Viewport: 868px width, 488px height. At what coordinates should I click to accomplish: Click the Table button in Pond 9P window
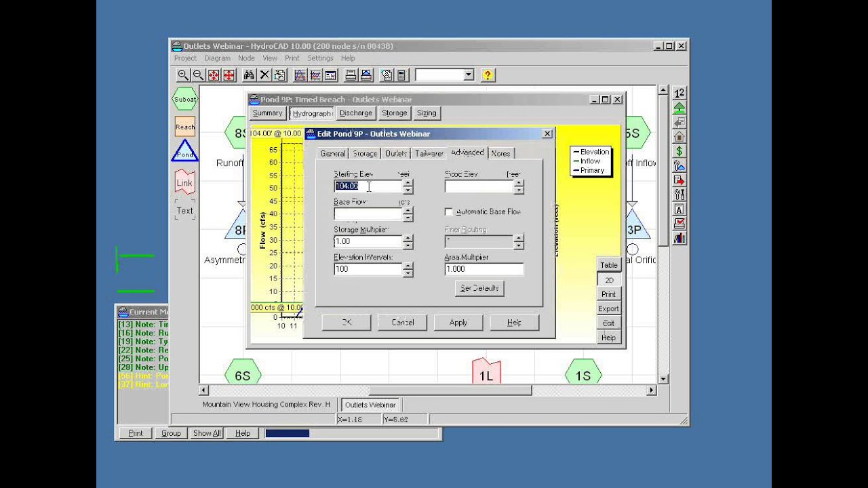tap(608, 265)
